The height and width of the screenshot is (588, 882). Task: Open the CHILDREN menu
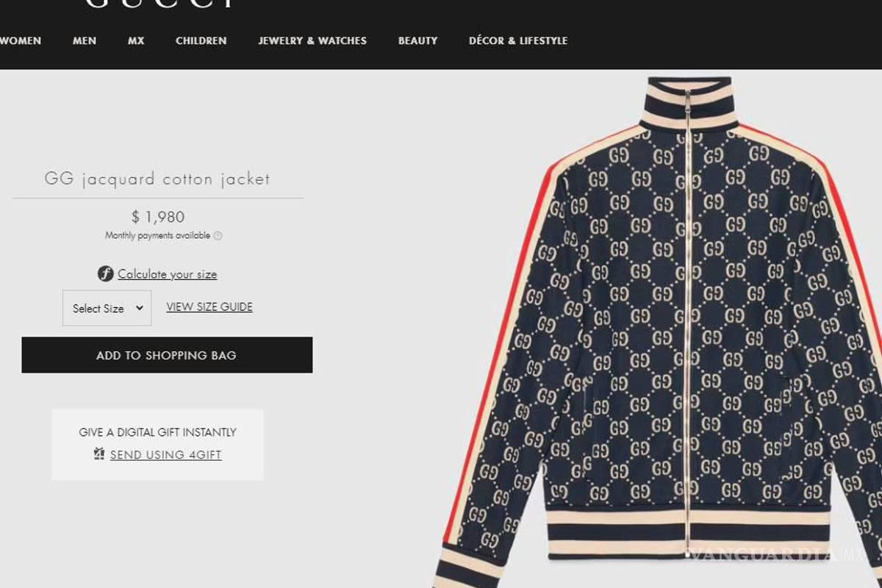tap(201, 40)
